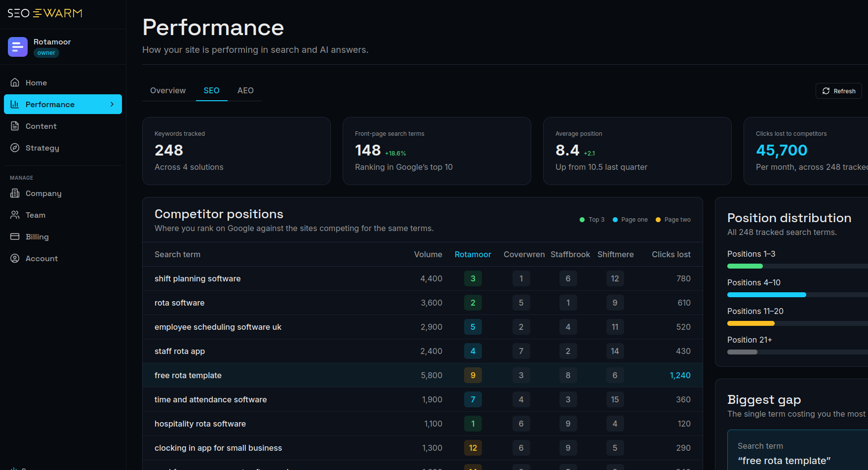Click the Biggest gap "free rota template" card
Image resolution: width=868 pixels, height=470 pixels.
click(x=797, y=450)
